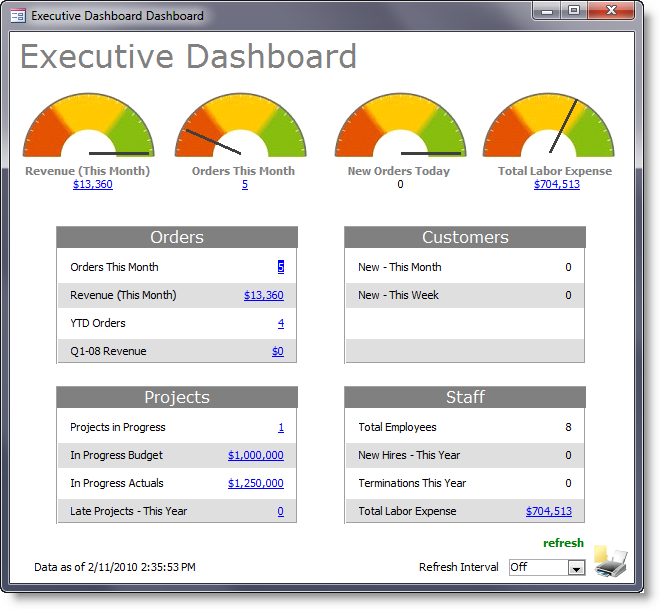This screenshot has width=660, height=609.
Task: Click the printer icon at bottom right
Action: click(x=610, y=562)
